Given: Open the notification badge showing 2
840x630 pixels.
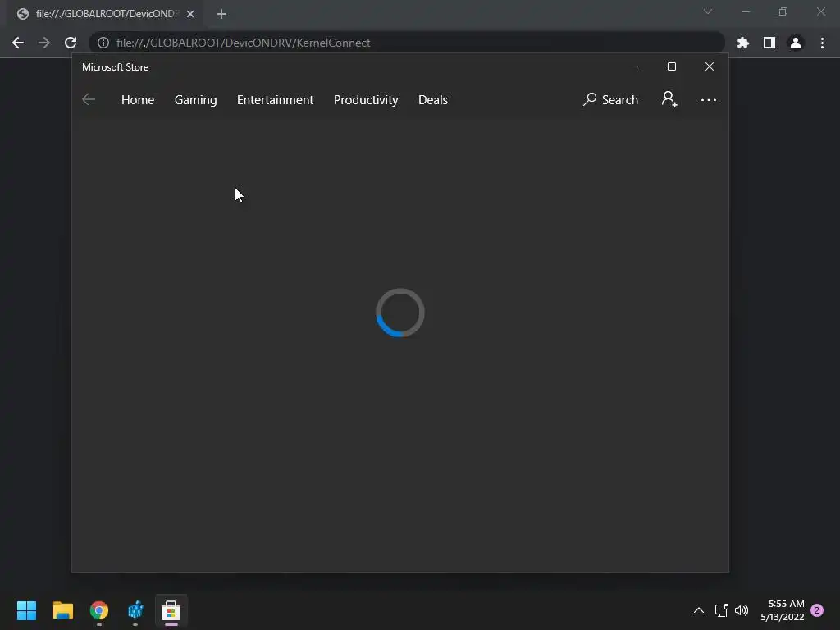Looking at the screenshot, I should click(817, 610).
